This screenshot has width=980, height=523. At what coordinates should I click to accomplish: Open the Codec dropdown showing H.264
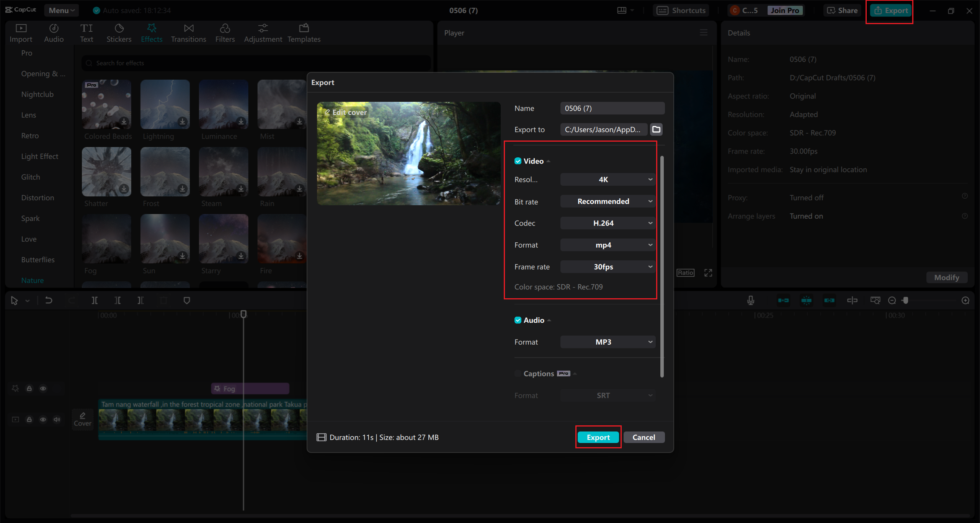608,223
